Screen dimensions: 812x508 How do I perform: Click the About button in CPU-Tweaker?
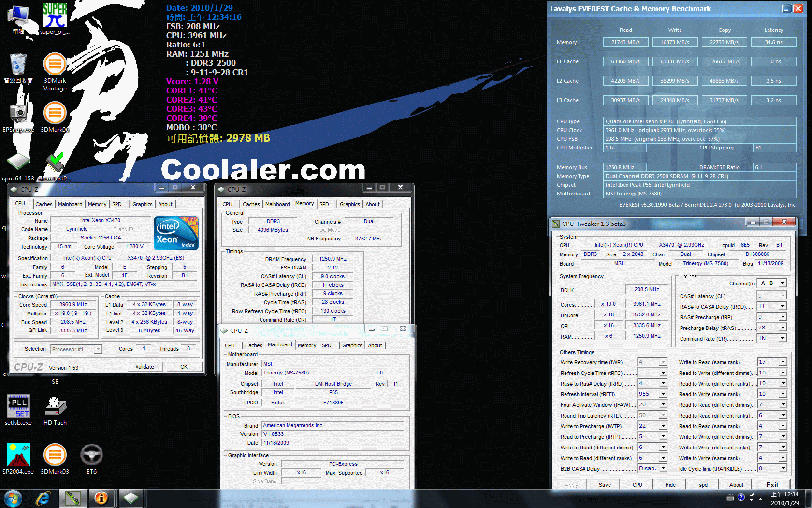click(736, 484)
